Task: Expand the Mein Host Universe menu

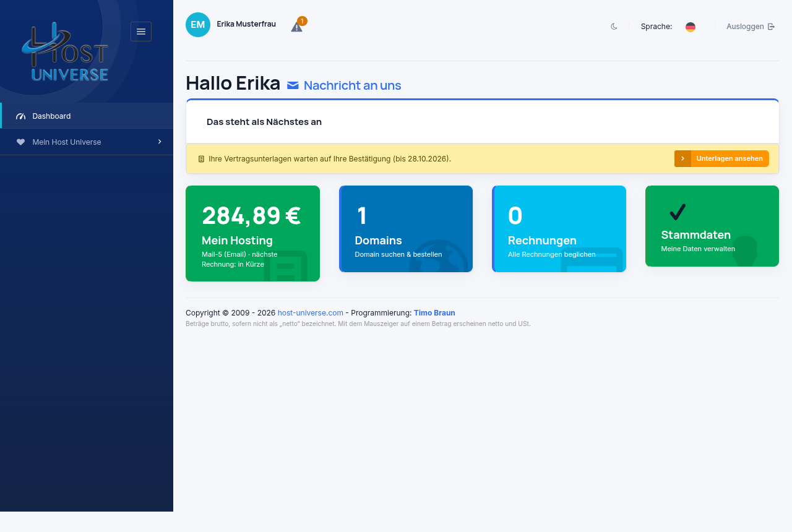Action: [87, 142]
